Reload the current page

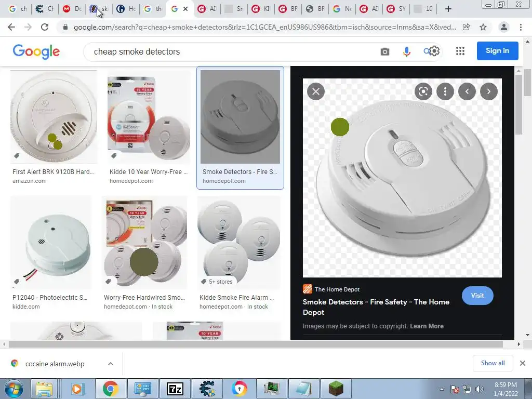(x=45, y=27)
